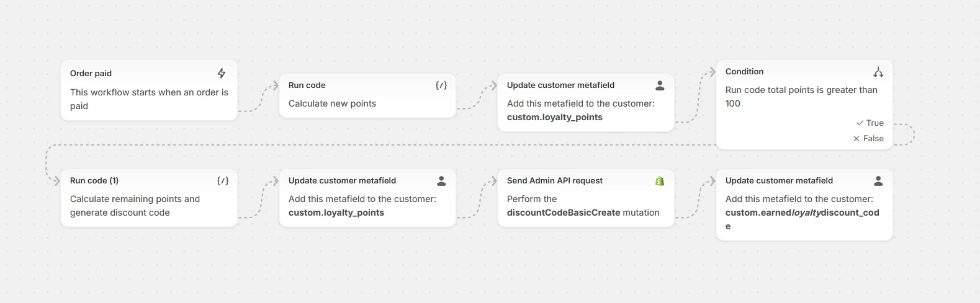The width and height of the screenshot is (980, 303).
Task: Click the custom.earnedloyaltydiscount_code metafield name
Action: click(x=802, y=213)
